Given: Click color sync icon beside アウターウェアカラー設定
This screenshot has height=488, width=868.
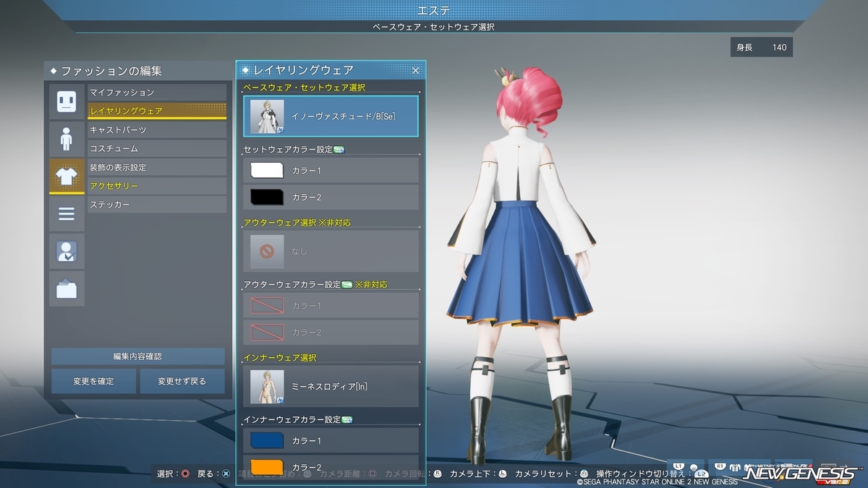Looking at the screenshot, I should pos(346,284).
